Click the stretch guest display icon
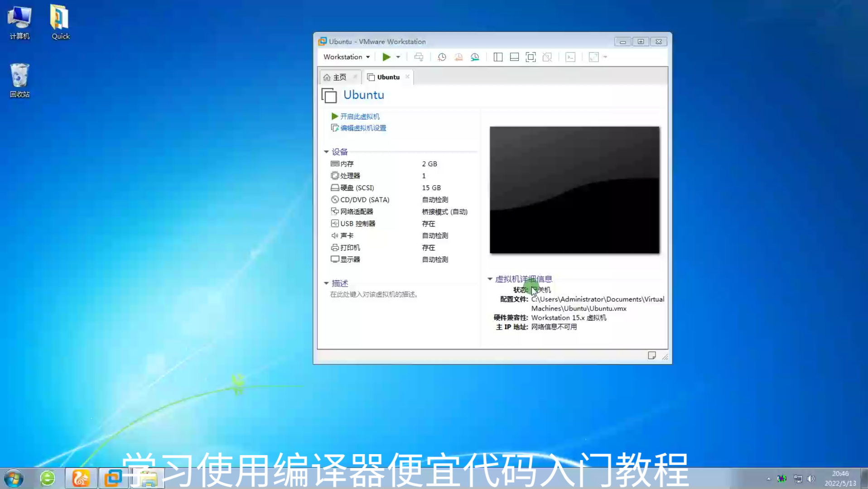The width and height of the screenshot is (868, 489). click(x=593, y=57)
